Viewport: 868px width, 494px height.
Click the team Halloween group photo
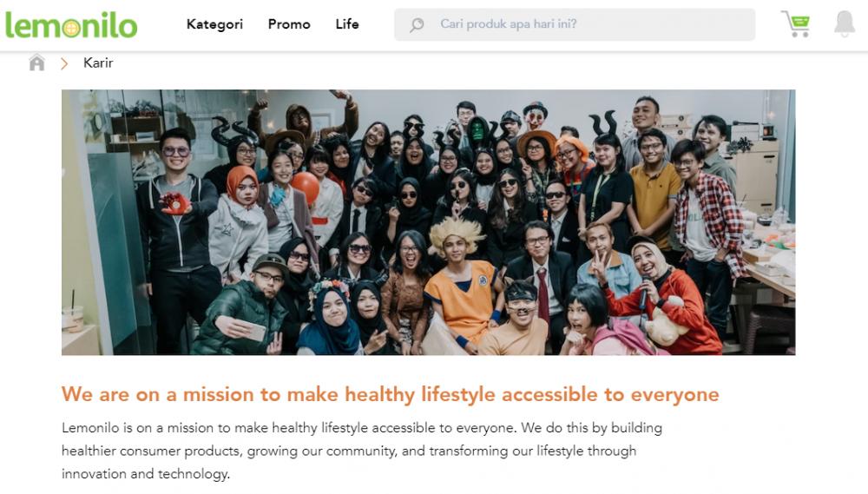(429, 222)
